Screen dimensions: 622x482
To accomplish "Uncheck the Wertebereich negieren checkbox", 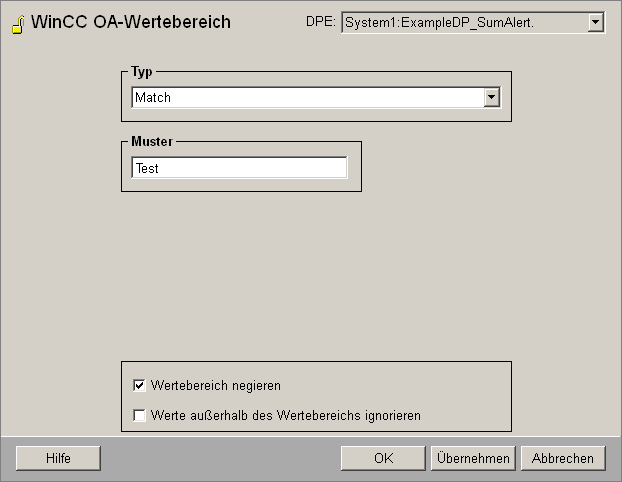I will point(139,385).
